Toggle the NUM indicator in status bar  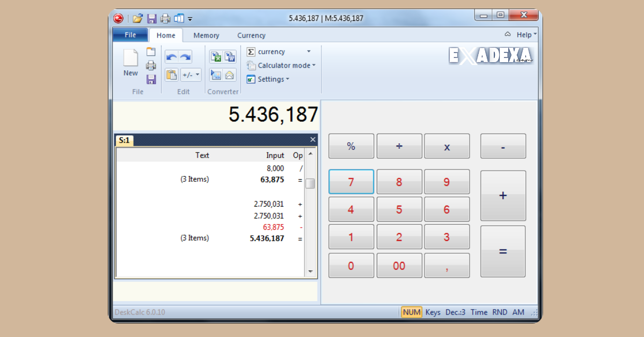click(411, 312)
